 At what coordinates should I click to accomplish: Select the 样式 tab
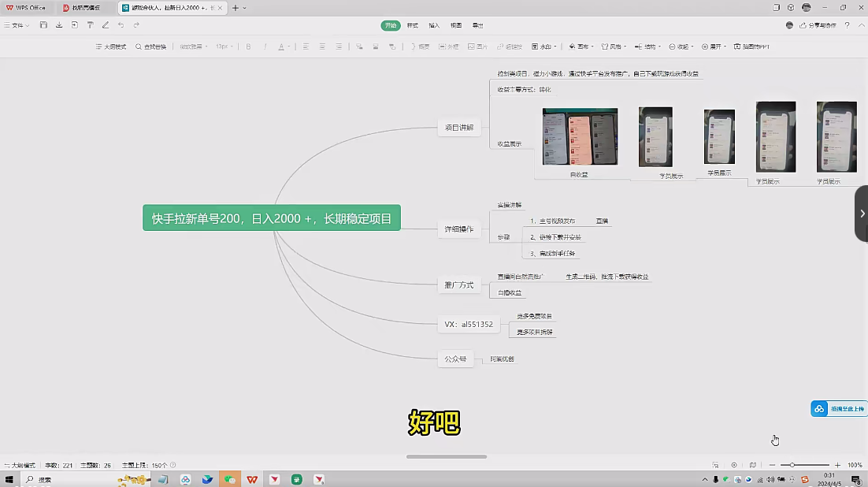[413, 25]
